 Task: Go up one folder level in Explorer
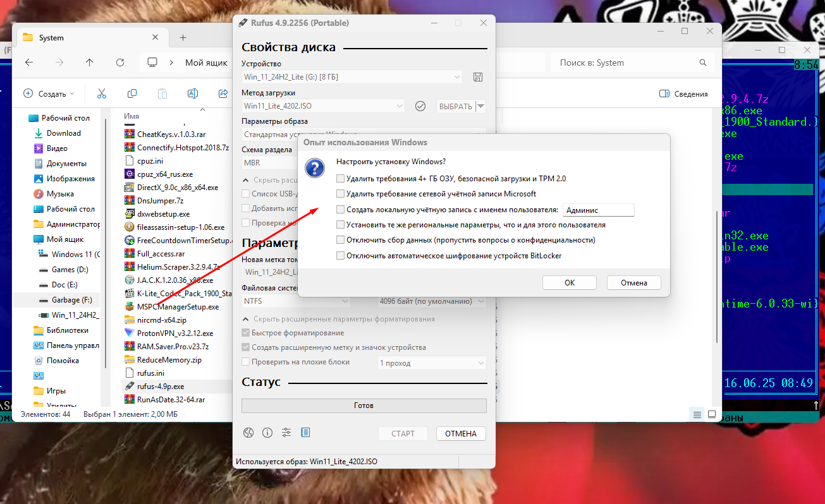tap(90, 63)
